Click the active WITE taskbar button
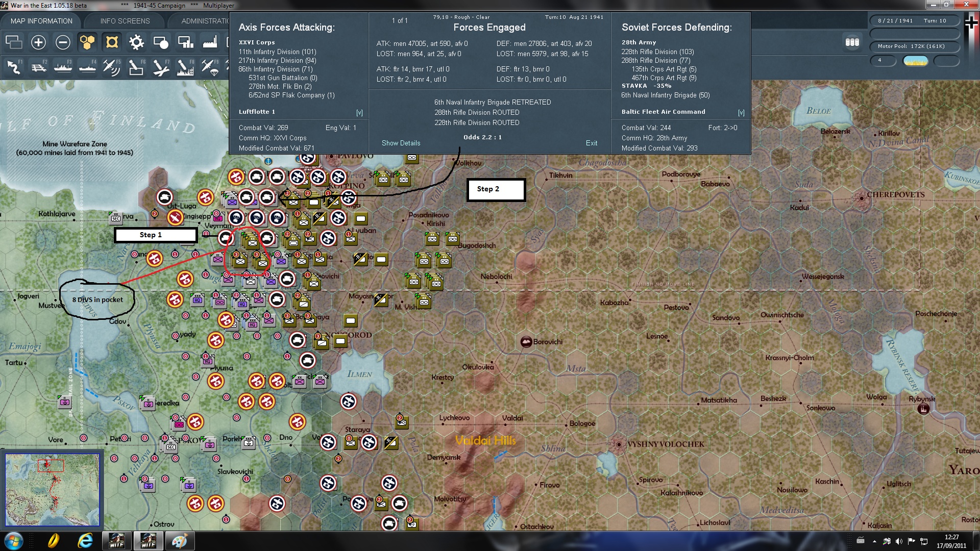The height and width of the screenshot is (551, 980). tap(148, 541)
